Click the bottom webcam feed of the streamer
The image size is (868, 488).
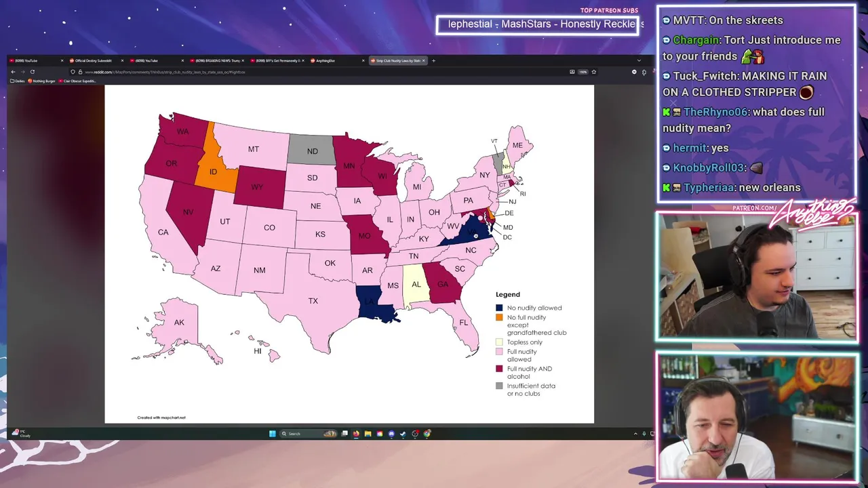[757, 416]
